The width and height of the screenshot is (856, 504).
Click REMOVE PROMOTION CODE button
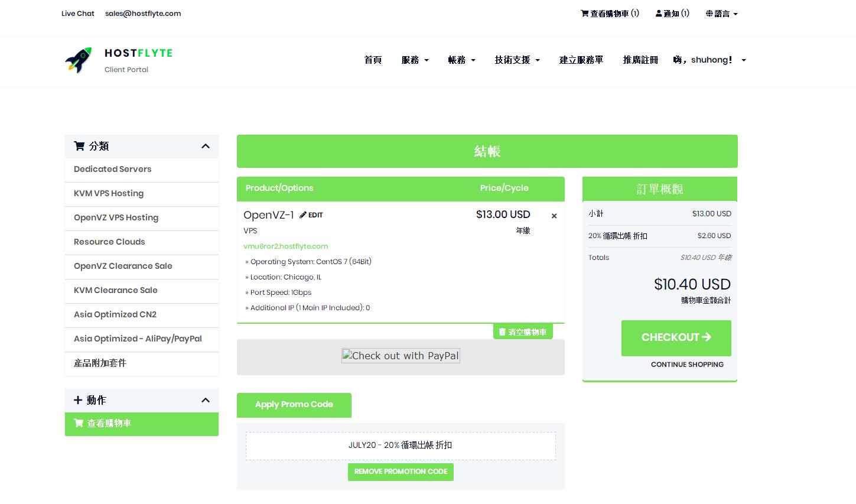401,472
